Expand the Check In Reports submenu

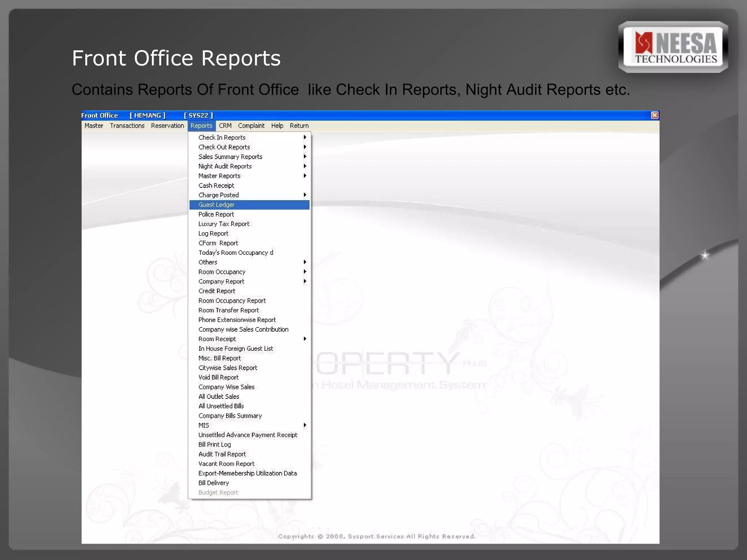click(249, 137)
